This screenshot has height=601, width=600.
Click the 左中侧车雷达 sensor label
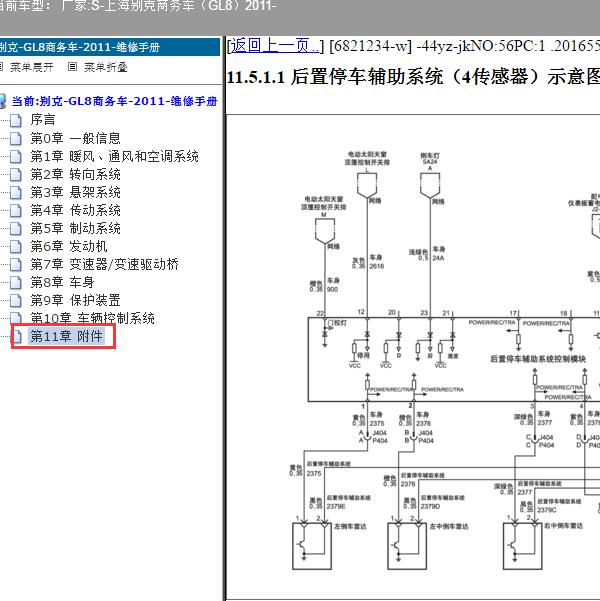coord(449,527)
